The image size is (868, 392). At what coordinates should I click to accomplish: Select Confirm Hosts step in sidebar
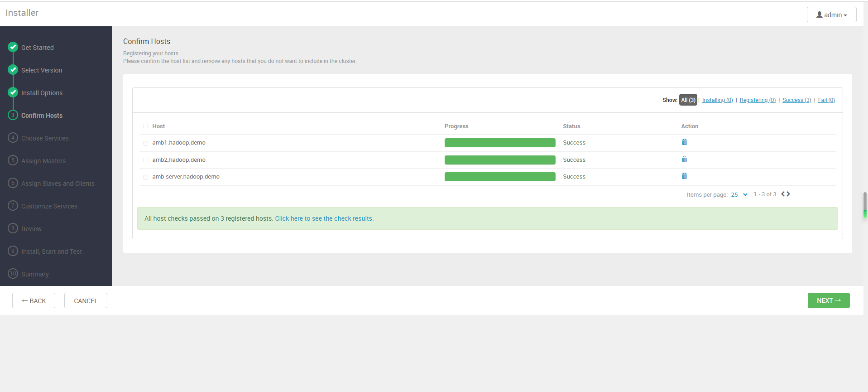pyautogui.click(x=42, y=116)
